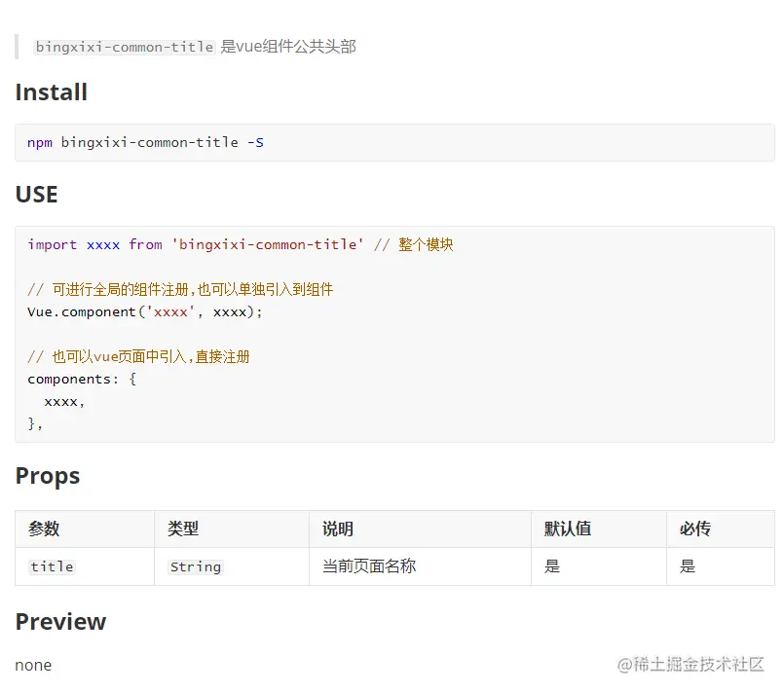Click '是' in the 默认值 column
The image size is (784, 693).
pyautogui.click(x=552, y=566)
